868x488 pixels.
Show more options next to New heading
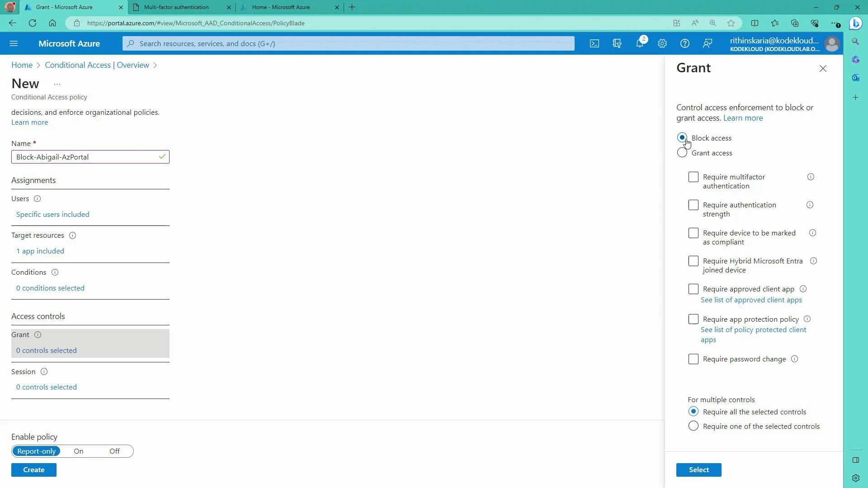point(57,84)
